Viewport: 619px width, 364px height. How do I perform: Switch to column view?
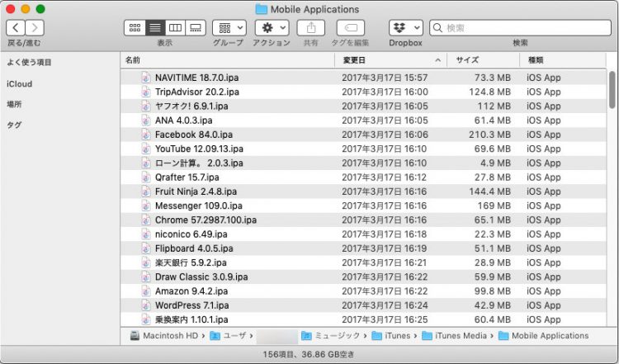(175, 28)
